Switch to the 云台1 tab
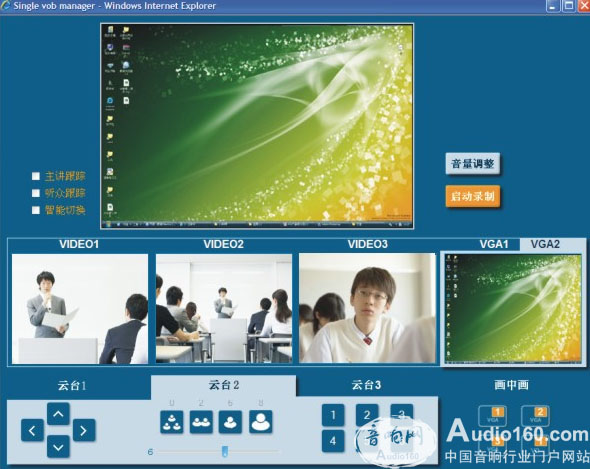Screen dimensions: 590x469 coord(72,385)
